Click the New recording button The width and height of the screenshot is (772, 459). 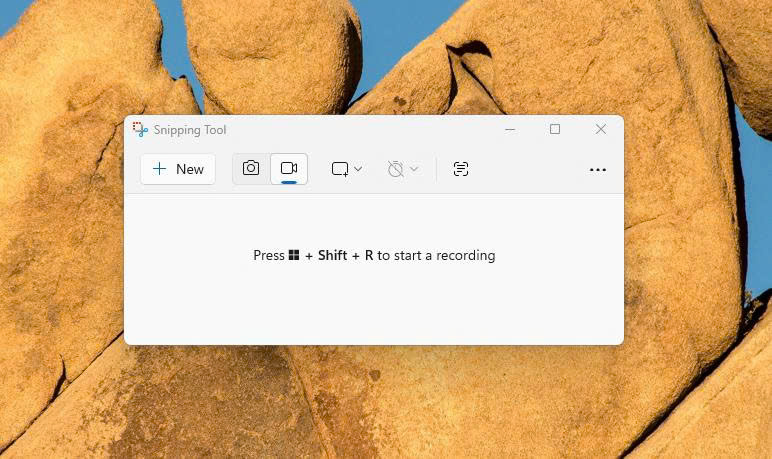[178, 169]
